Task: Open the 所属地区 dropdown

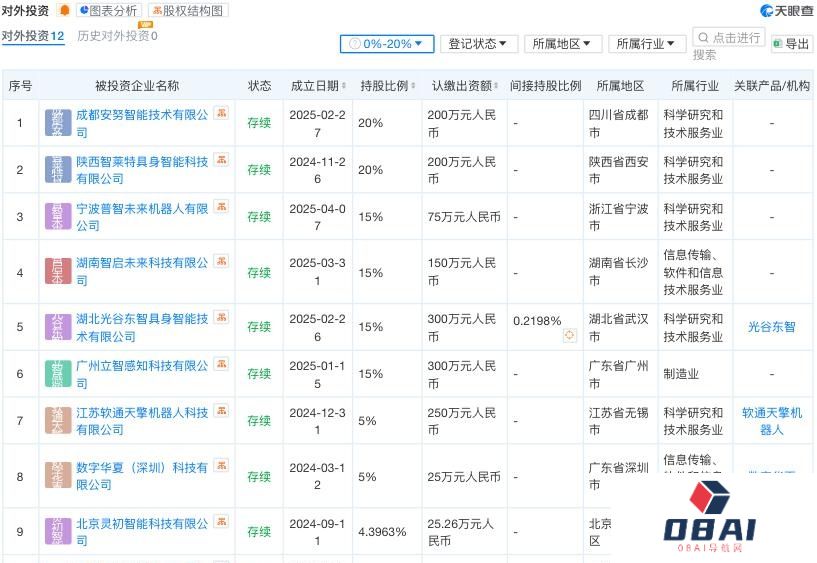Action: pyautogui.click(x=563, y=44)
